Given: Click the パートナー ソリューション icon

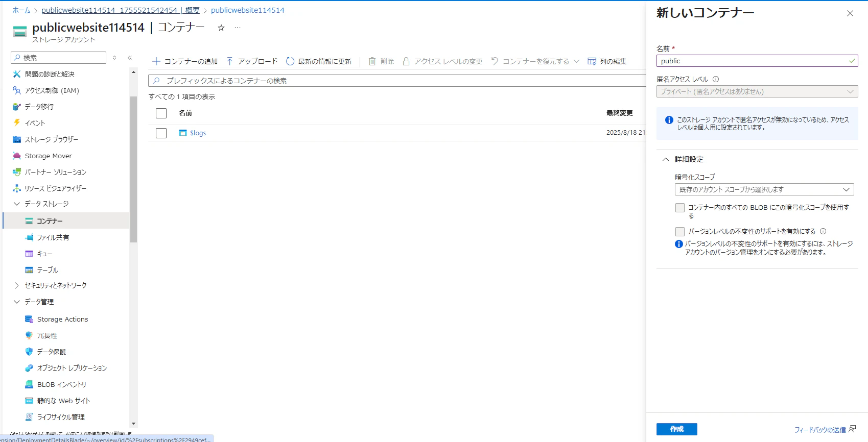Looking at the screenshot, I should [17, 172].
